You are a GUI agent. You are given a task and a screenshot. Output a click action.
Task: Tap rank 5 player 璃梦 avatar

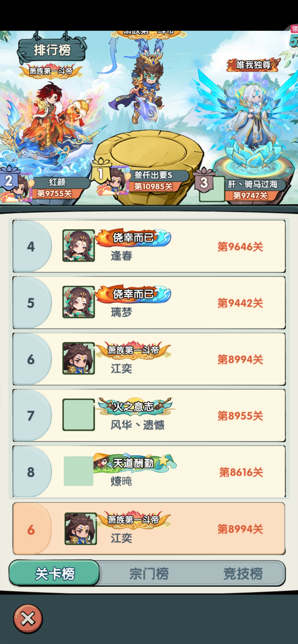click(x=79, y=302)
